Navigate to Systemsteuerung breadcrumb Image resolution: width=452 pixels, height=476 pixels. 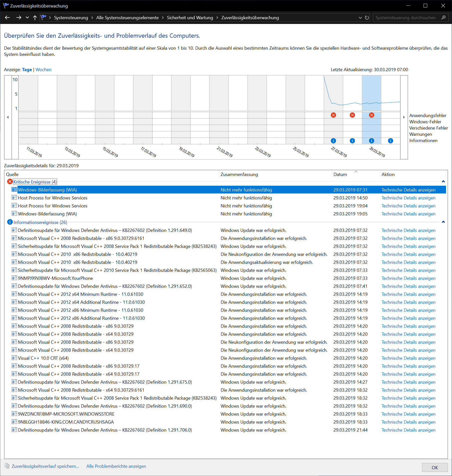(x=71, y=17)
